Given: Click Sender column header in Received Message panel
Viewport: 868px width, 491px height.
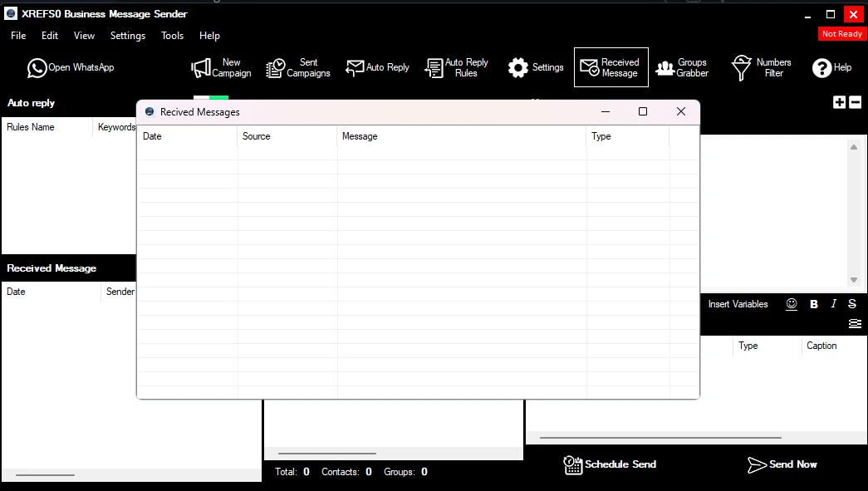Looking at the screenshot, I should coord(120,292).
